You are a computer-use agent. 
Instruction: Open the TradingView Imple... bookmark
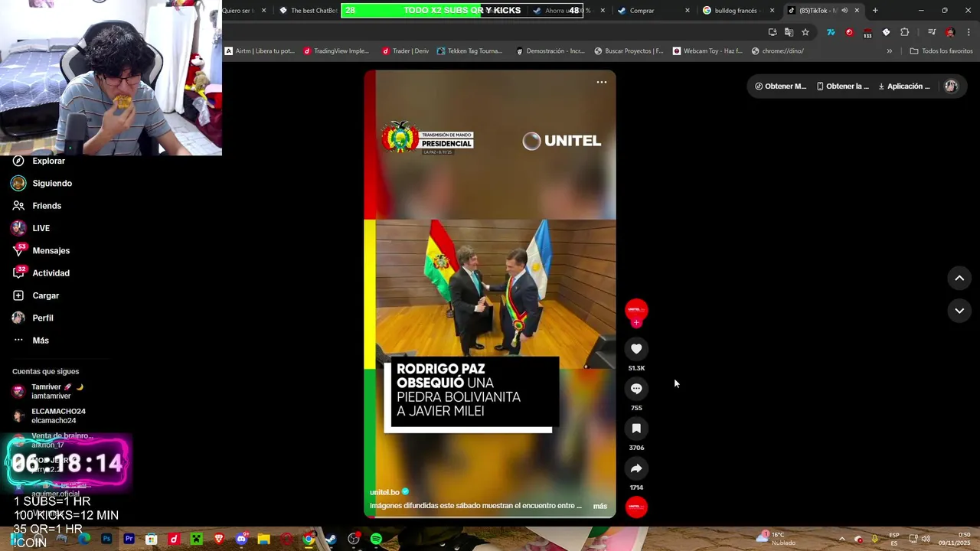pos(336,51)
